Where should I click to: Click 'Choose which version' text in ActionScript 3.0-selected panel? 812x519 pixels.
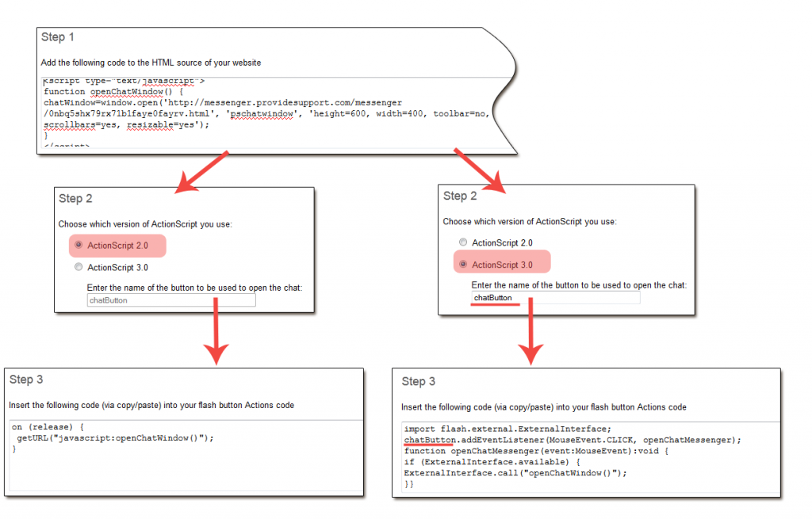coord(530,222)
